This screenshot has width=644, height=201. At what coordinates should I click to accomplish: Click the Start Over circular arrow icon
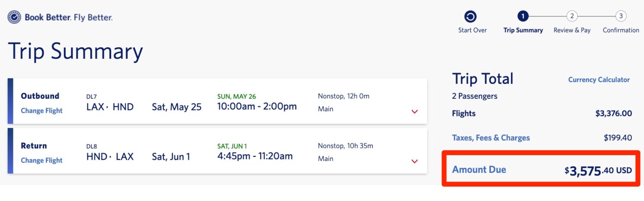click(x=471, y=17)
